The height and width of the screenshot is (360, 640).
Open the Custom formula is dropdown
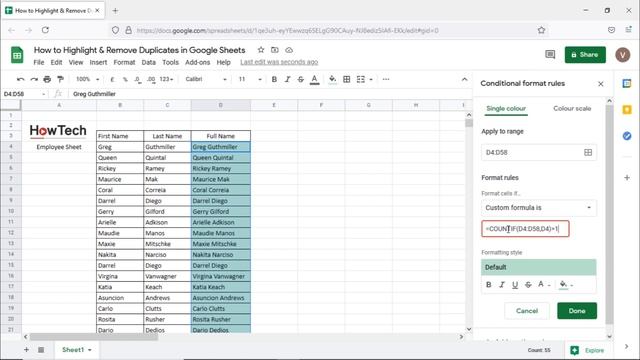pyautogui.click(x=538, y=208)
